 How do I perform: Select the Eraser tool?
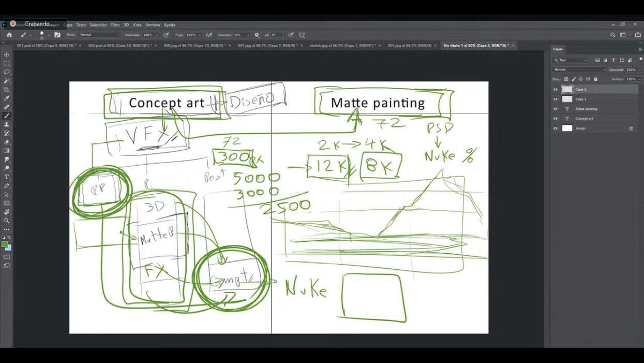click(7, 142)
